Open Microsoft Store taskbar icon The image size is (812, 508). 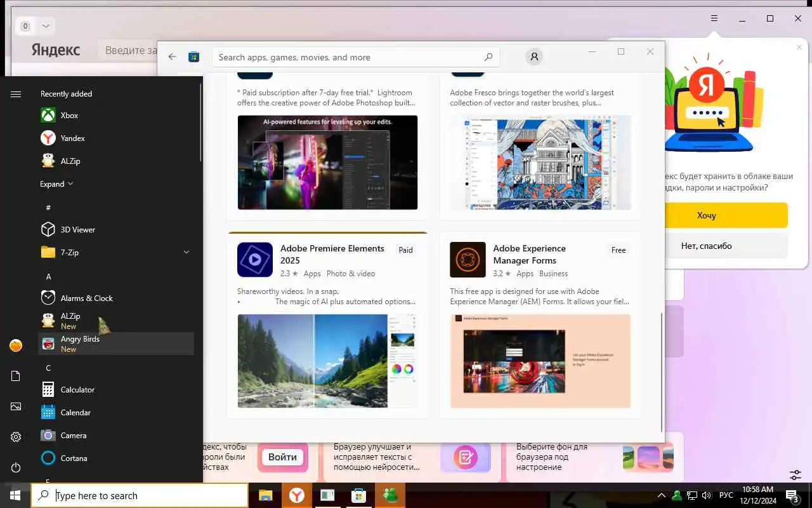[x=358, y=495]
